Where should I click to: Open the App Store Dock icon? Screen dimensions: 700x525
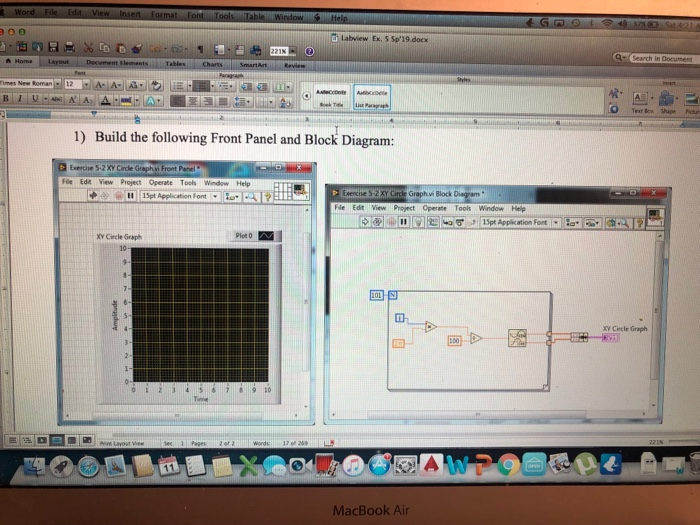coord(379,466)
